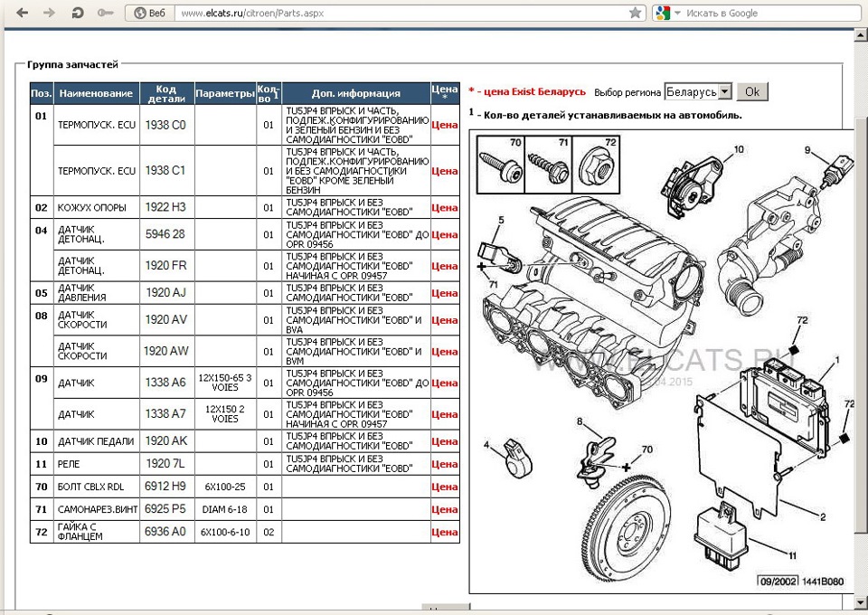Click Цена link for 1920 7L
Screen dimensions: 868x615
(445, 465)
